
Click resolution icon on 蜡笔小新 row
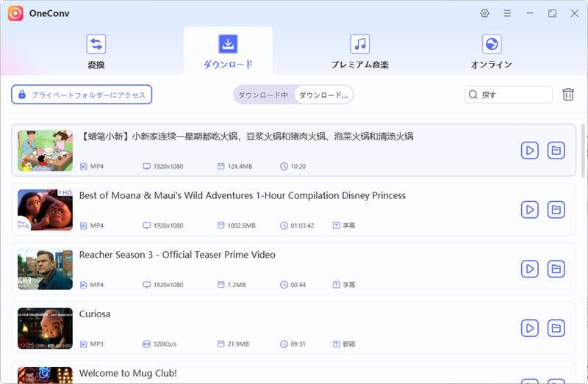click(x=146, y=167)
